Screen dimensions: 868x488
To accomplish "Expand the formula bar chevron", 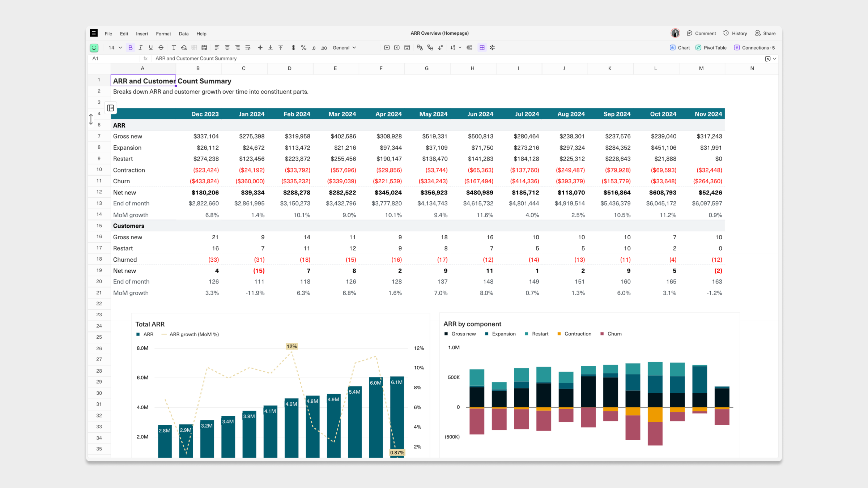I will click(x=774, y=59).
